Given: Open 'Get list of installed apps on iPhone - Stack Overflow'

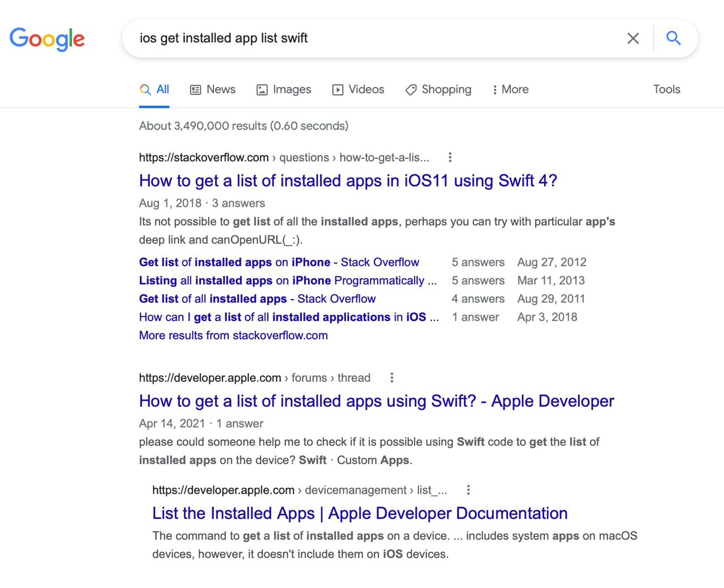Looking at the screenshot, I should coord(279,262).
